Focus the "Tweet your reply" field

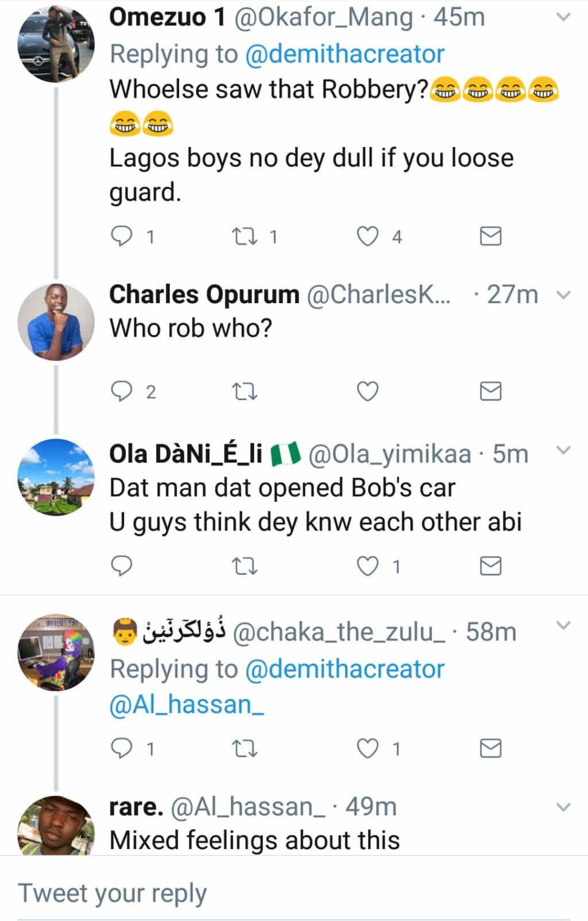click(x=294, y=893)
